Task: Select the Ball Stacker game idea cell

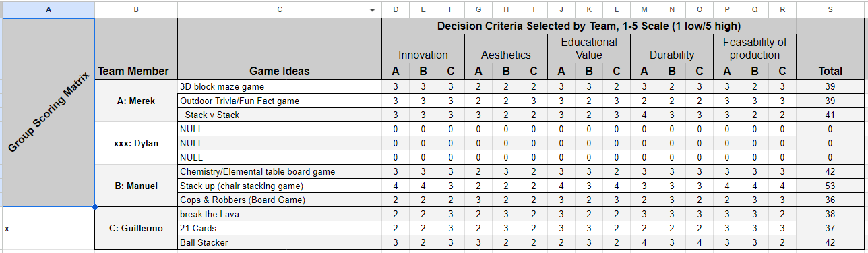Action: [x=280, y=242]
